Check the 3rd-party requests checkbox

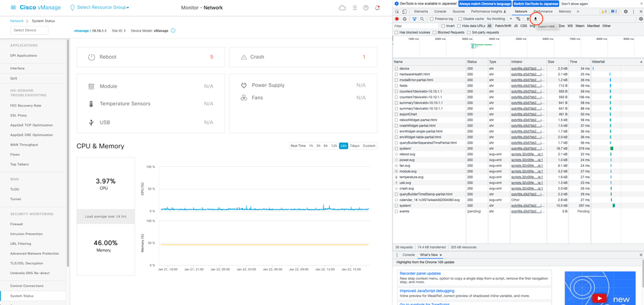coord(469,32)
